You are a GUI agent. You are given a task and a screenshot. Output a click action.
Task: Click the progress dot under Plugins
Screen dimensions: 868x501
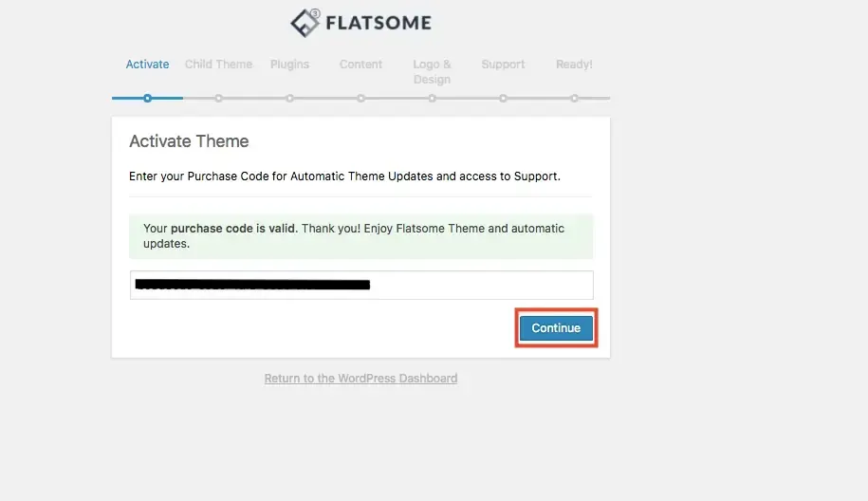(x=289, y=99)
